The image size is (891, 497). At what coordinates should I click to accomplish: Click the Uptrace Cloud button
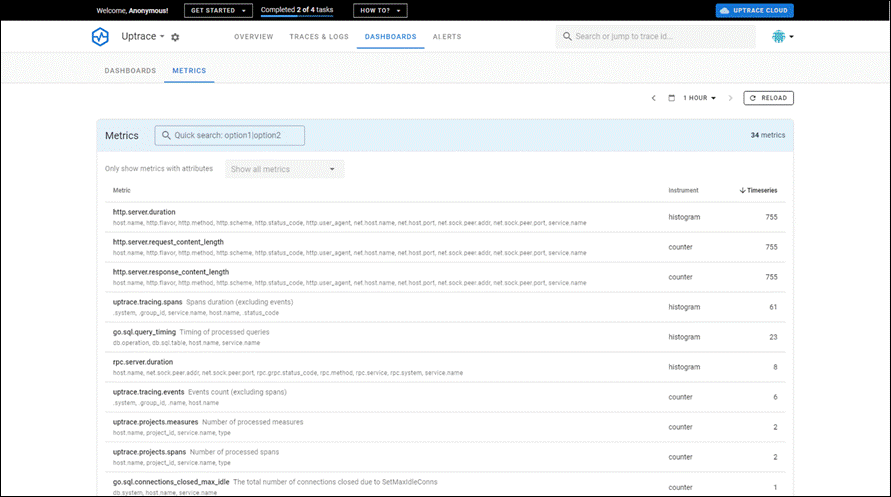click(x=755, y=10)
